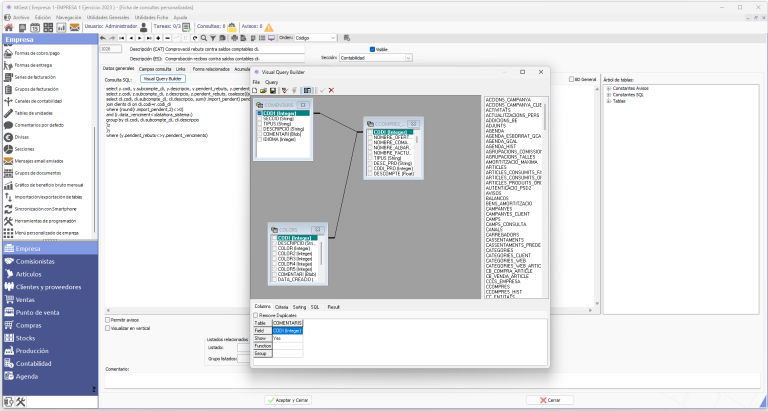Click the filter funnel icon
This screenshot has height=411, width=768.
(213, 38)
